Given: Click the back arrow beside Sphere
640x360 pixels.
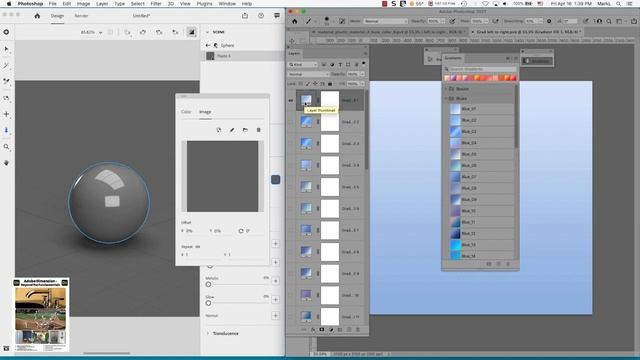Looking at the screenshot, I should (208, 45).
